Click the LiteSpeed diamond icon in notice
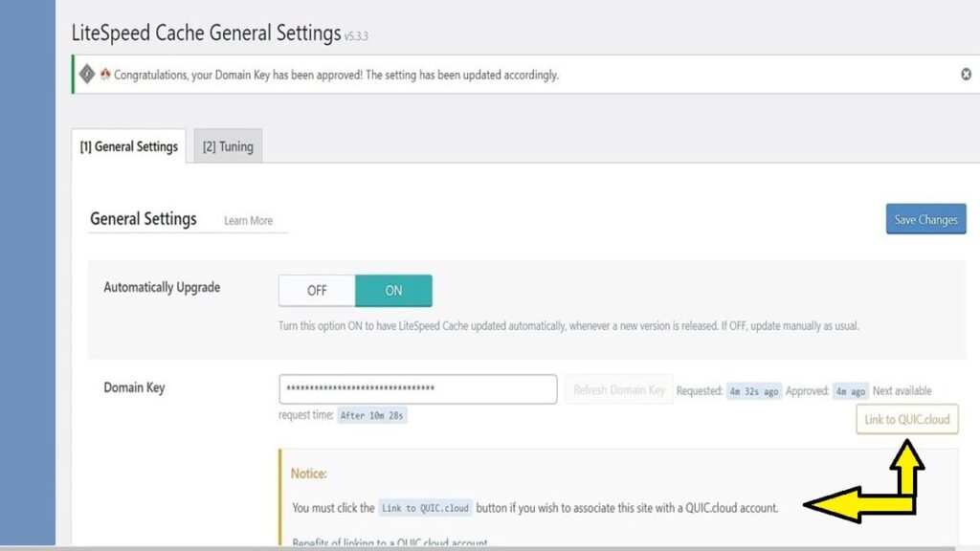Screen dimensions: 980x551 point(87,75)
